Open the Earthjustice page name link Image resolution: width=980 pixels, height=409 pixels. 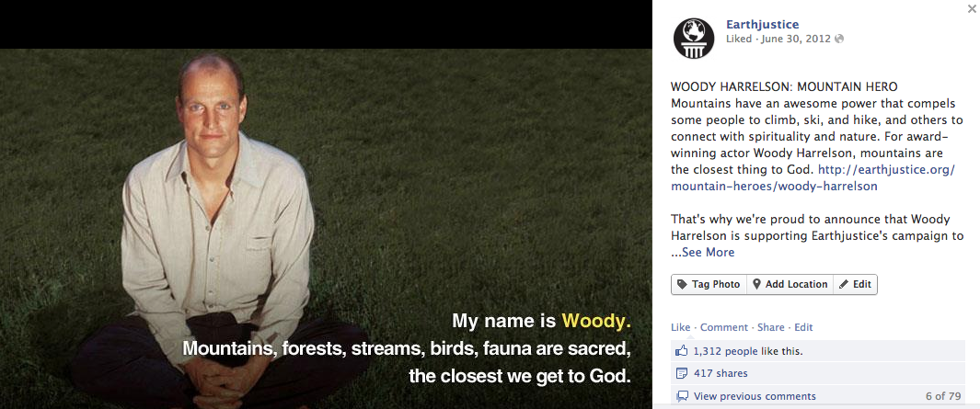(763, 24)
